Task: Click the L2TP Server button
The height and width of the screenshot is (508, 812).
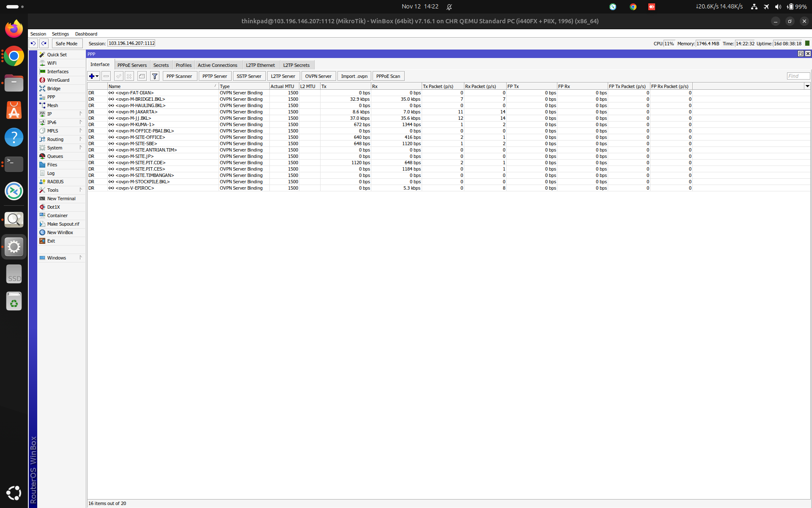Action: click(283, 76)
